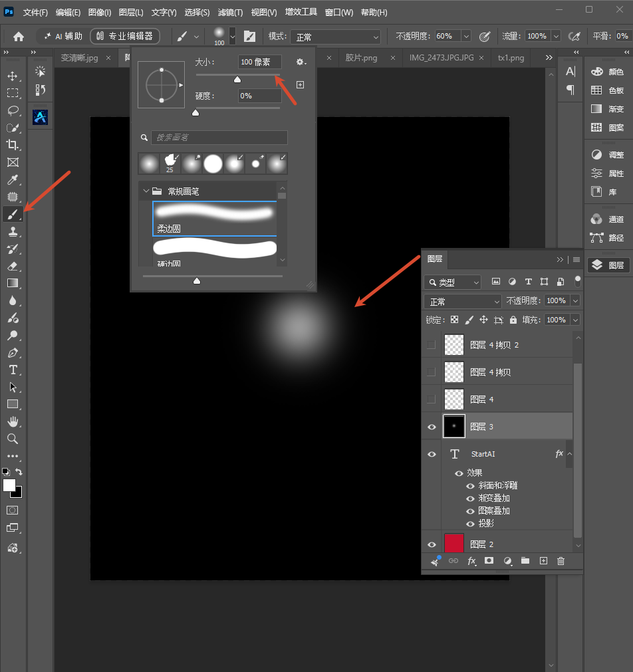Click the AI 辅助 button

63,37
